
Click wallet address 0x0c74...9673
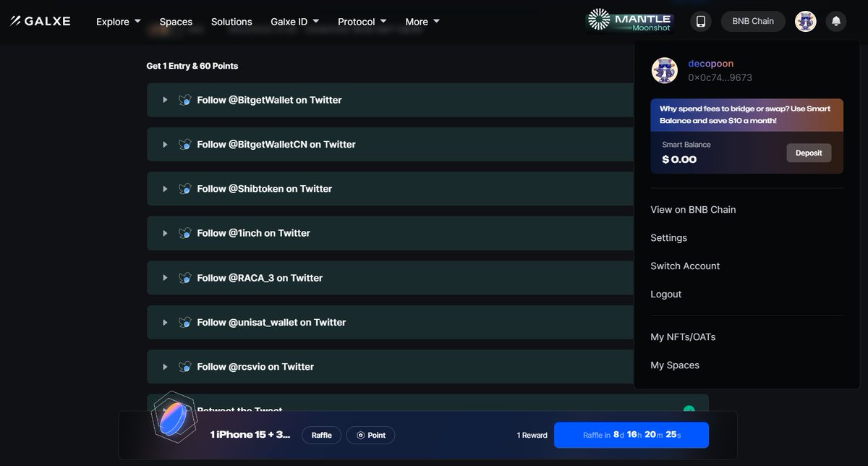point(720,77)
